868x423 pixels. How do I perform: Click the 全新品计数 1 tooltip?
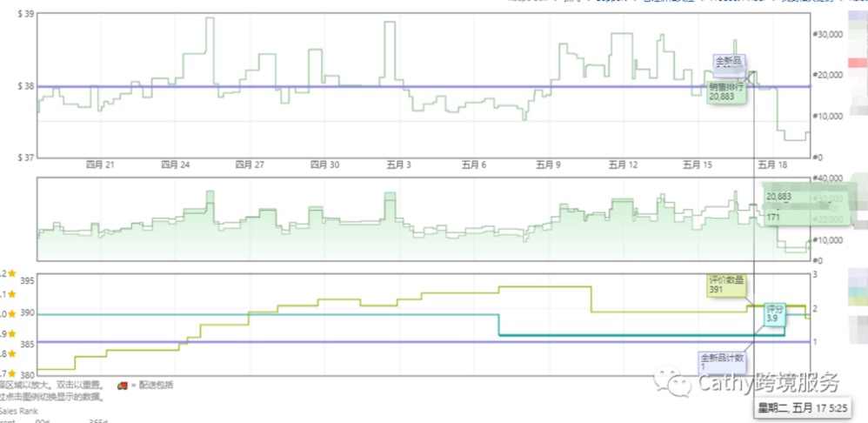click(724, 362)
